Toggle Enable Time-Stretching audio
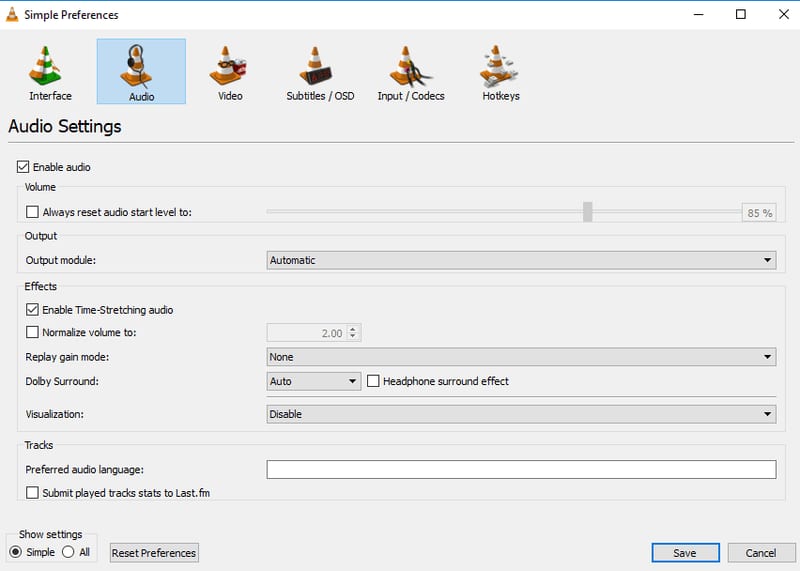The width and height of the screenshot is (800, 571). tap(32, 310)
